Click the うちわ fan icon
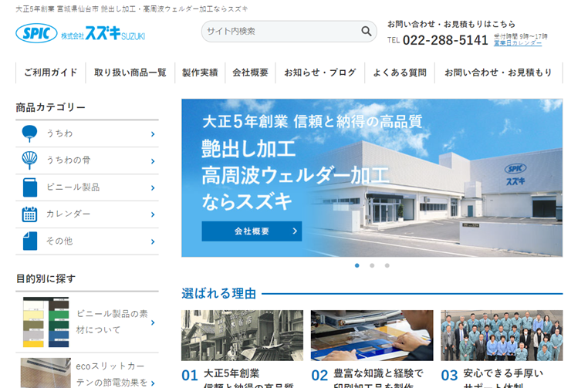 [29, 133]
